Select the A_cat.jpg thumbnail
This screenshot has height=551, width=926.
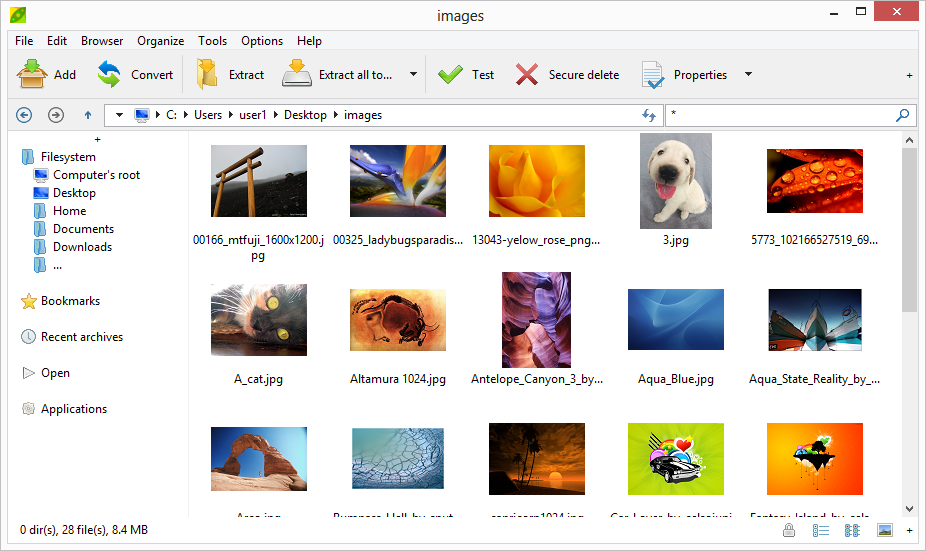(259, 319)
